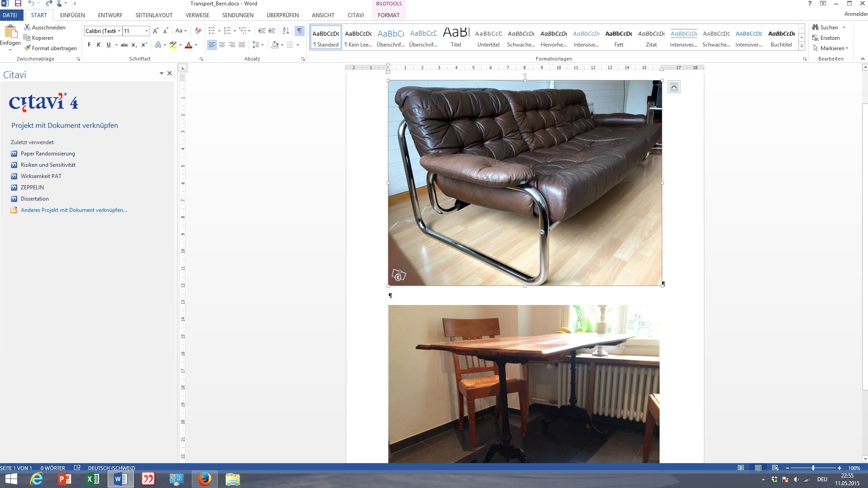
Task: Toggle bold formatting (F)
Action: (89, 45)
